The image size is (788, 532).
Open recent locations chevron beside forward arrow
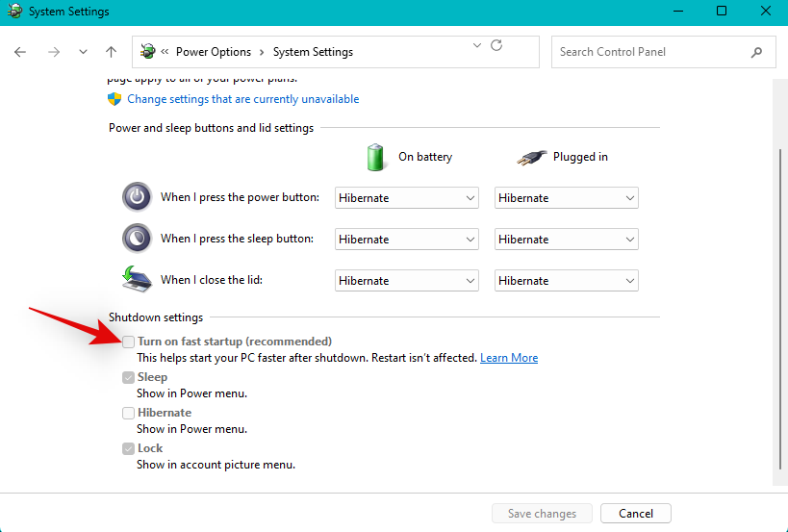(83, 52)
